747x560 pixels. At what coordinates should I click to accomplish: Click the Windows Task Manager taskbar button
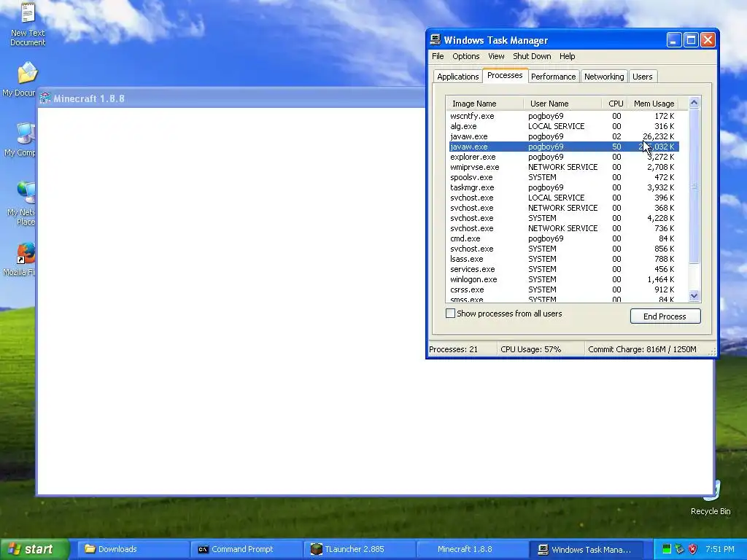[587, 549]
